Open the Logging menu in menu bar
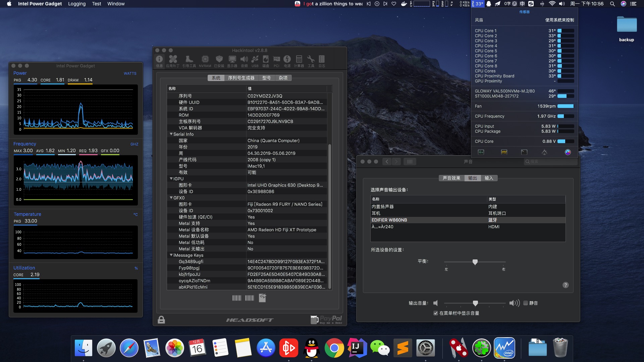 (x=77, y=4)
